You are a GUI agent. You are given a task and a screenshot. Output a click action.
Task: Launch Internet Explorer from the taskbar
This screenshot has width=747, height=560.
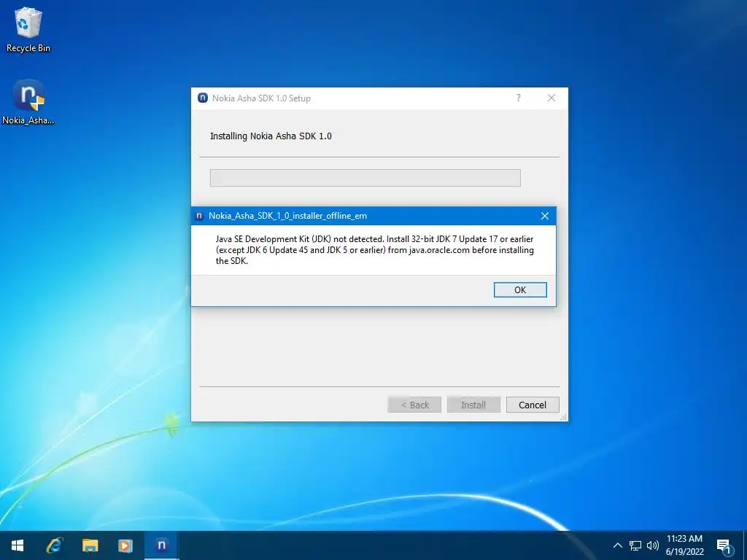pyautogui.click(x=54, y=545)
